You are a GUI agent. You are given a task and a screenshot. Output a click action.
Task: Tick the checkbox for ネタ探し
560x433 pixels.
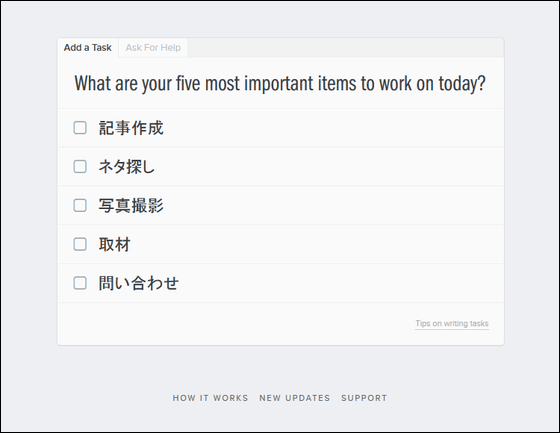pos(80,166)
